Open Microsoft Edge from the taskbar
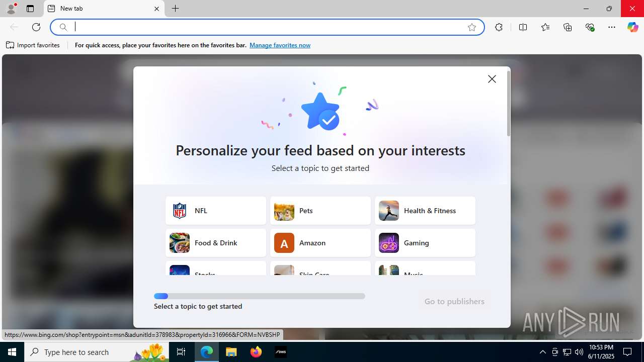644x362 pixels. (207, 352)
